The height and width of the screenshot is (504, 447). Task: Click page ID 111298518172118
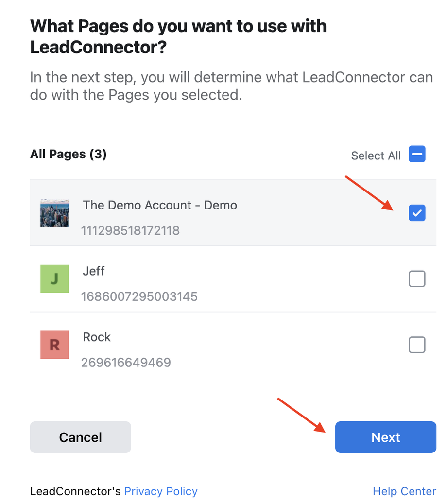130,230
